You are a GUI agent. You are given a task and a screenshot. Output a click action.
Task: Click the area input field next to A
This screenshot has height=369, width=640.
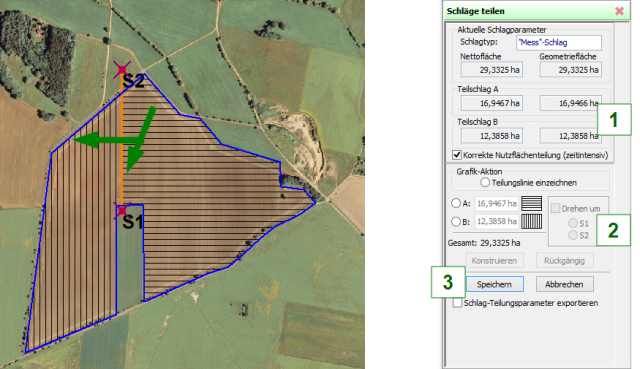coord(497,203)
